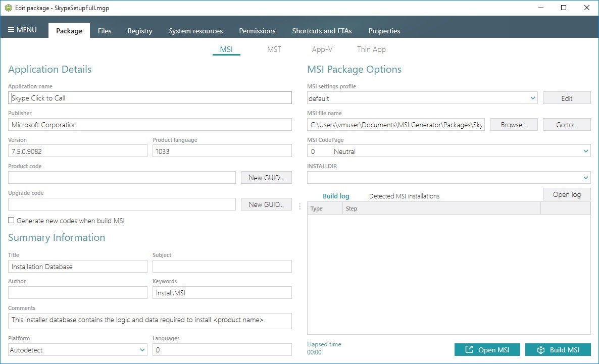599x364 pixels.
Task: Click the app icon in title bar
Action: click(8, 8)
